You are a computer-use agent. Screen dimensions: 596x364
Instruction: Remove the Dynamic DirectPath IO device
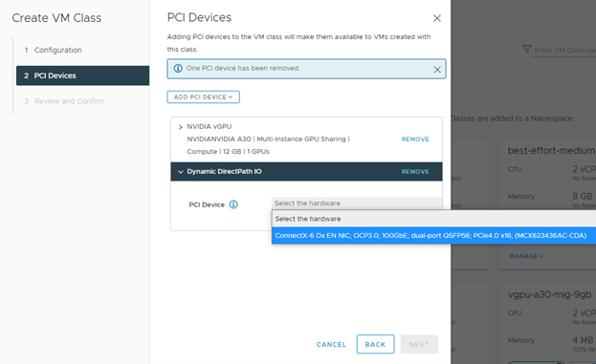pos(415,172)
